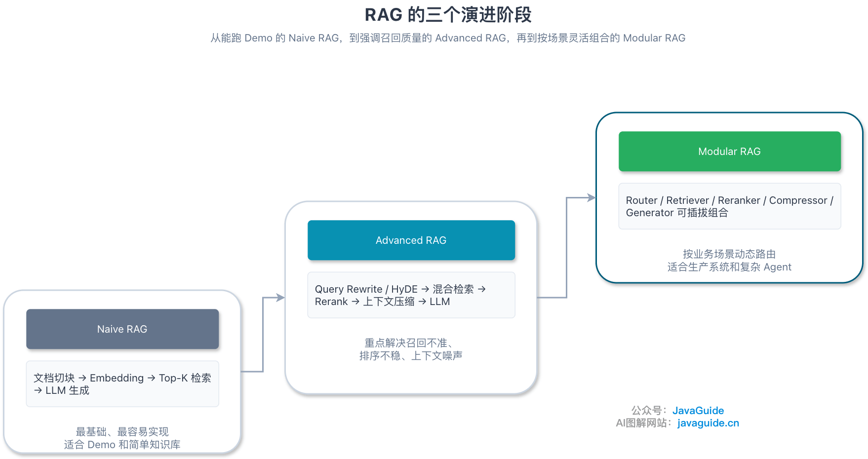The width and height of the screenshot is (868, 459).
Task: Click the caption "排序不稳、上下文噪声"
Action: (411, 356)
